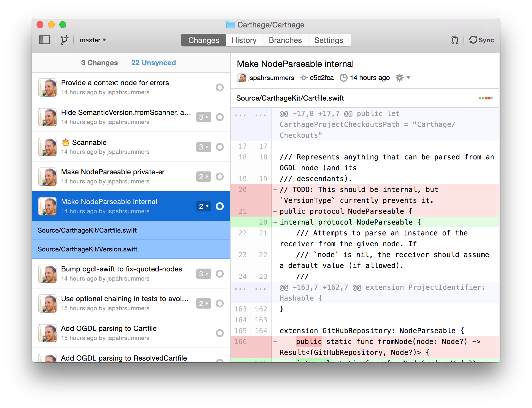This screenshot has width=532, height=408.
Task: Switch to the History tab
Action: [x=244, y=40]
